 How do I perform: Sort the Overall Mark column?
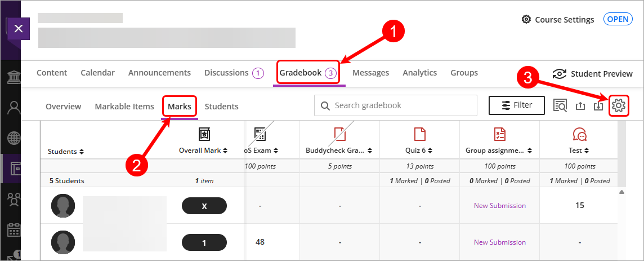pyautogui.click(x=225, y=151)
